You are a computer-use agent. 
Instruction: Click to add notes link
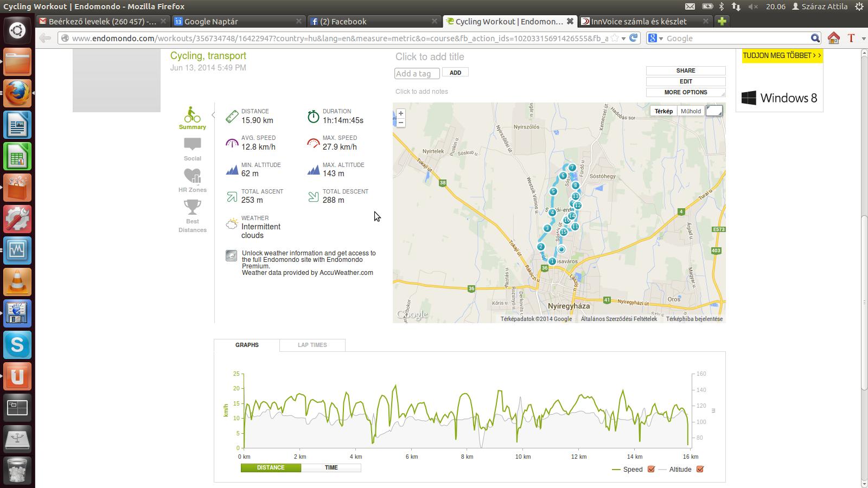tap(422, 91)
